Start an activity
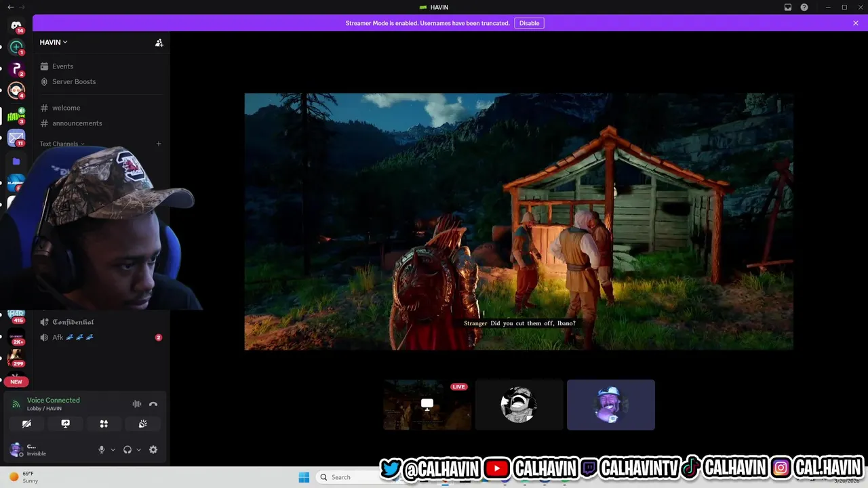This screenshot has width=868, height=488. tap(104, 424)
